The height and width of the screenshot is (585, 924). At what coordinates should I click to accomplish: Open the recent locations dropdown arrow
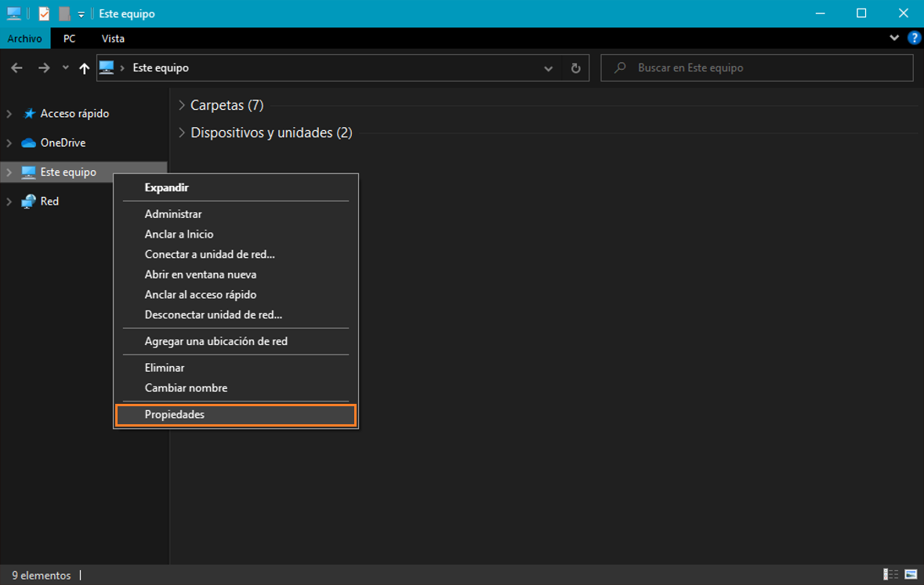click(x=66, y=68)
